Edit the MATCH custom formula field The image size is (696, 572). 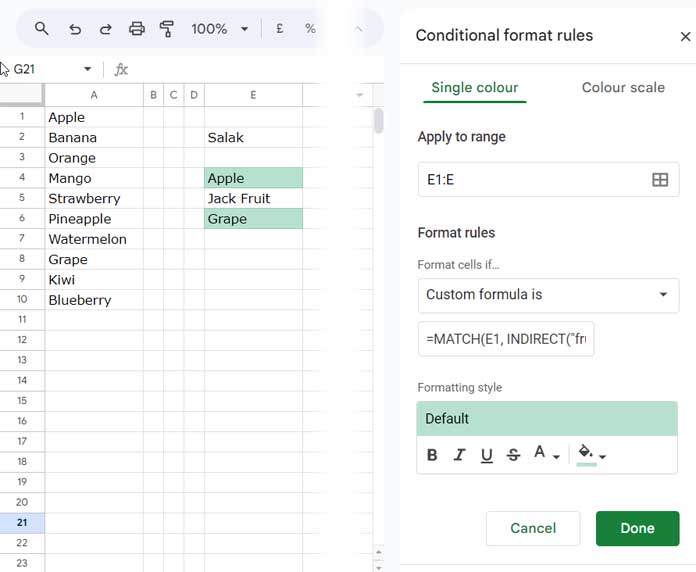point(506,339)
